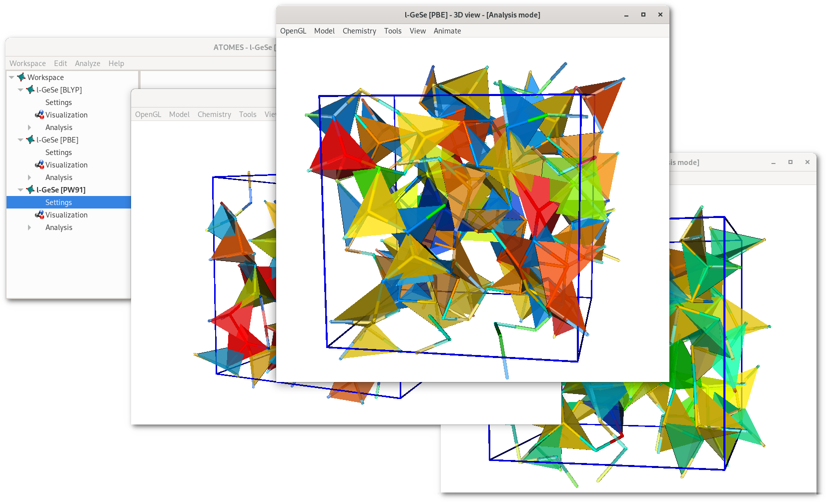Click the l-GeSe [PBE] project icon
Viewport: 826px width, 504px height.
pyautogui.click(x=31, y=139)
